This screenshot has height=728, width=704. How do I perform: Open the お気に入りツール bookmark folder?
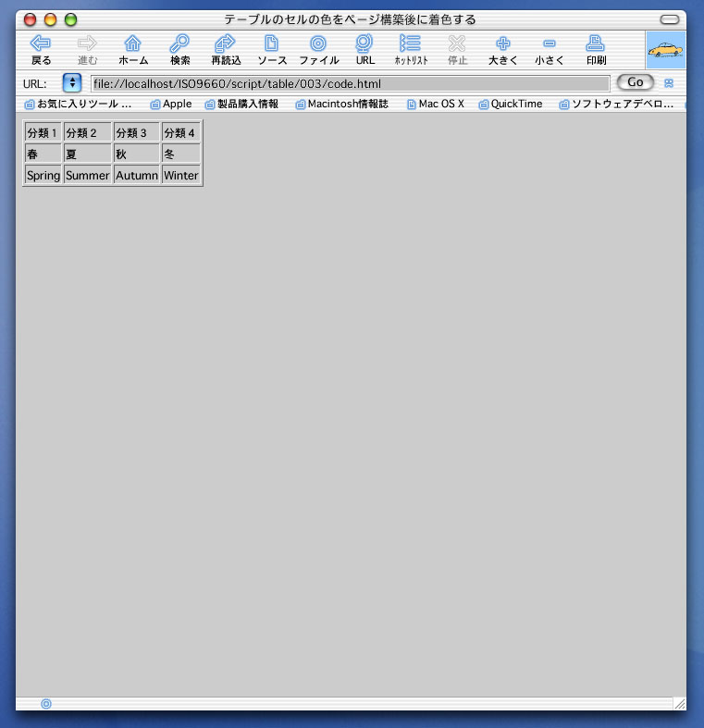(78, 104)
